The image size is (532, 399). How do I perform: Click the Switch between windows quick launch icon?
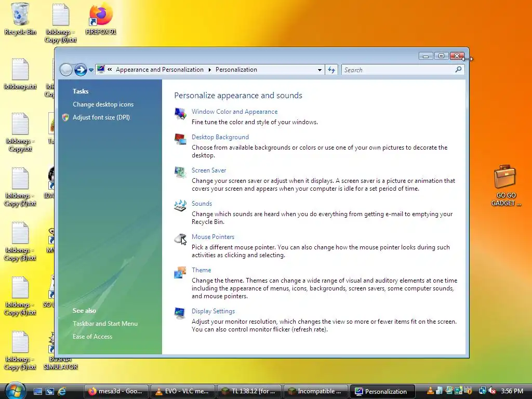49,391
